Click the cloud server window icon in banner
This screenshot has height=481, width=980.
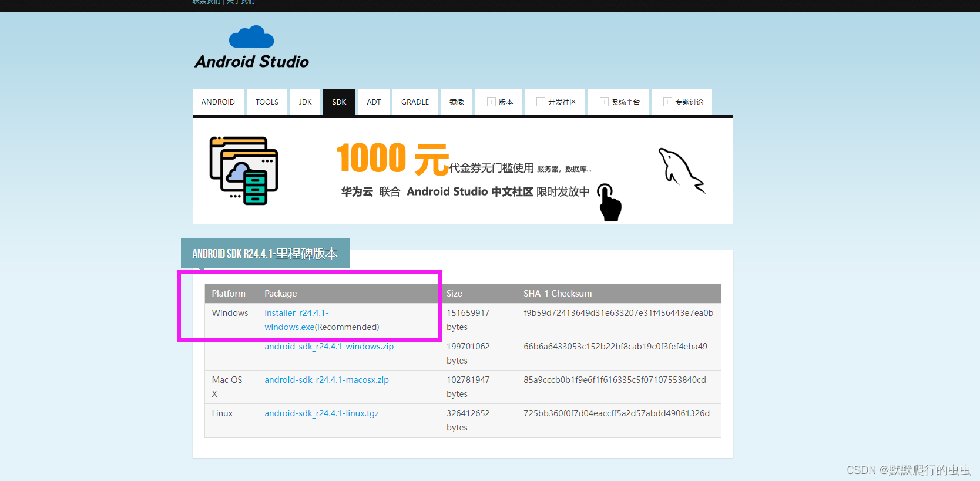[x=244, y=171]
